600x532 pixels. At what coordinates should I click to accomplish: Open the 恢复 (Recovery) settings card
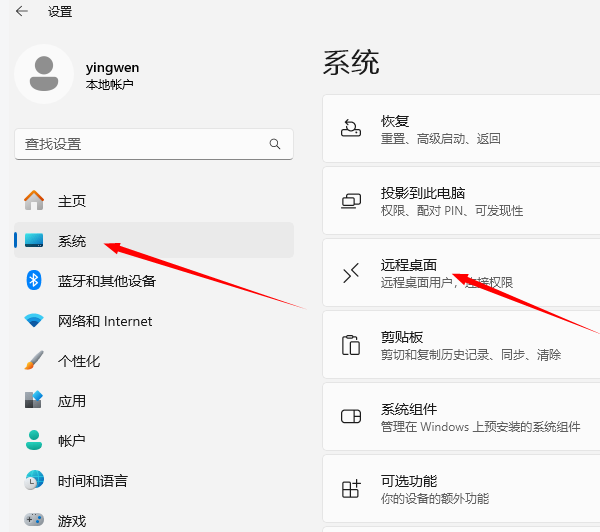coord(460,129)
